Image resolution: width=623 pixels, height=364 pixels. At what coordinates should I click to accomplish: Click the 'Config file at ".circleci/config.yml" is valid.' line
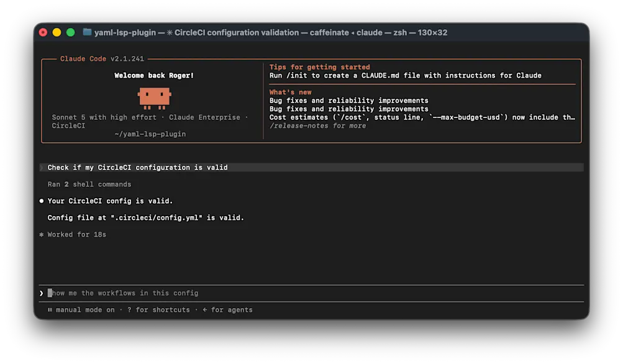146,218
